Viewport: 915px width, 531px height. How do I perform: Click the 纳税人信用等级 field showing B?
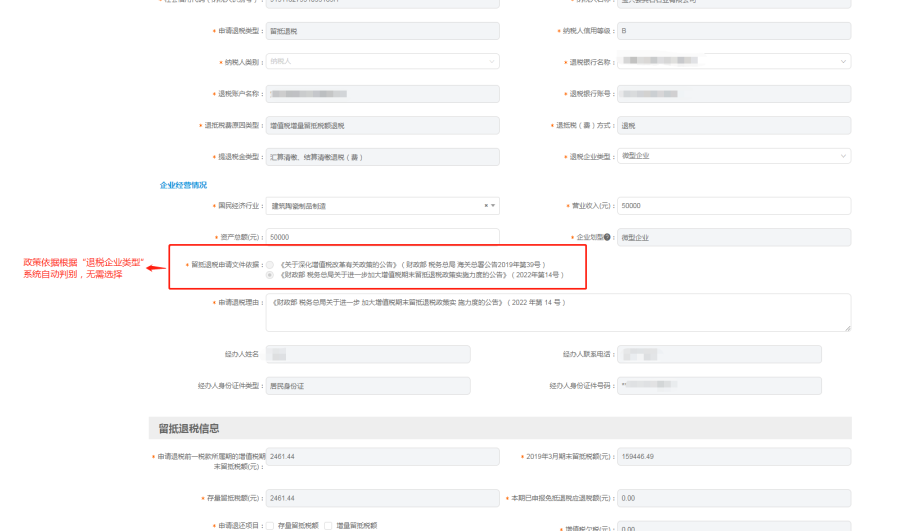click(x=734, y=31)
